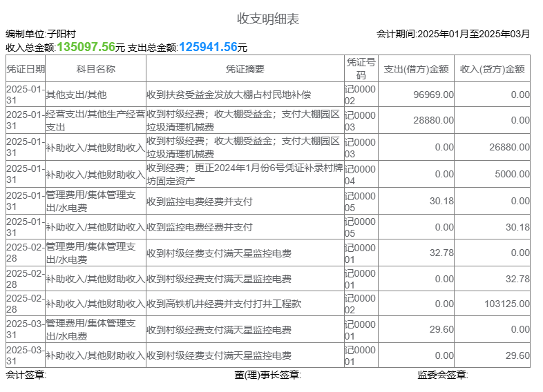Click the 董(理)事长签章 signature field
The image size is (543, 392).
pos(267,375)
